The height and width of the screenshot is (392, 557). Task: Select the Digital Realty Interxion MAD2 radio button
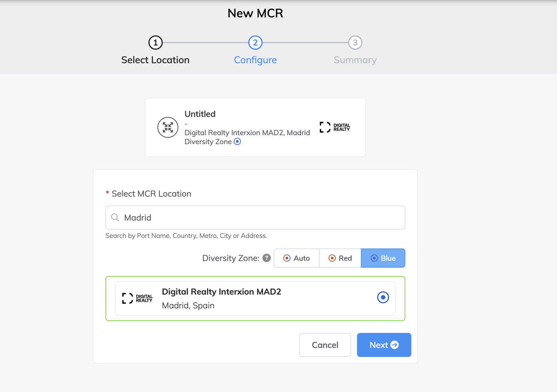(x=383, y=298)
